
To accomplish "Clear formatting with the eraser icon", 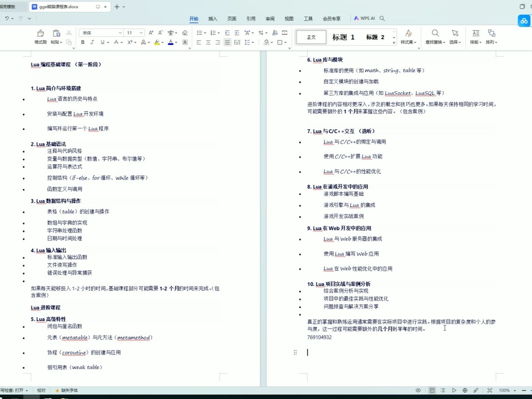I will coord(185,33).
